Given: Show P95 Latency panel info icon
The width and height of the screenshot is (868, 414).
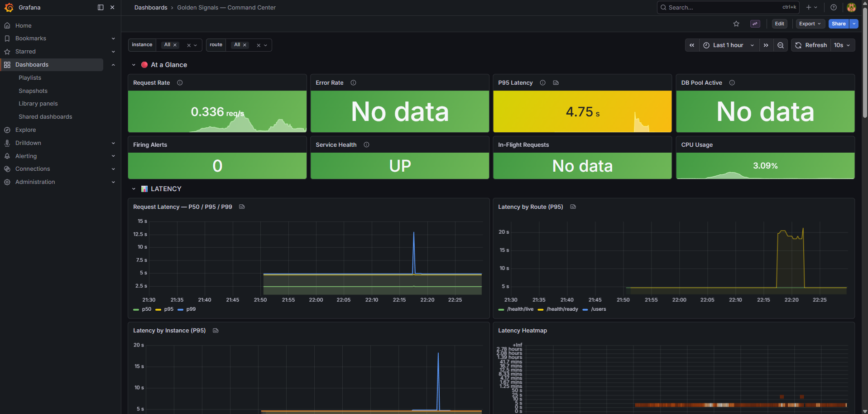Looking at the screenshot, I should (x=542, y=83).
